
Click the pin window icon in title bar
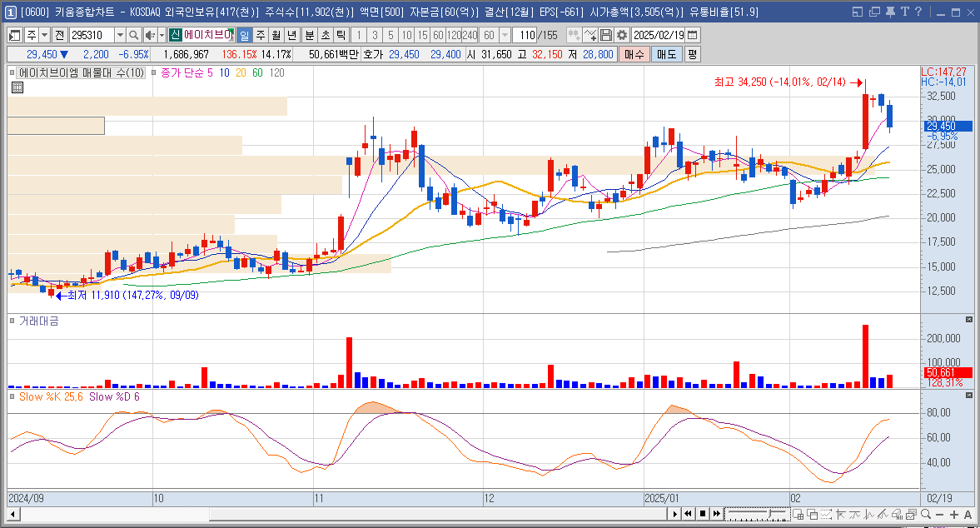coord(890,12)
